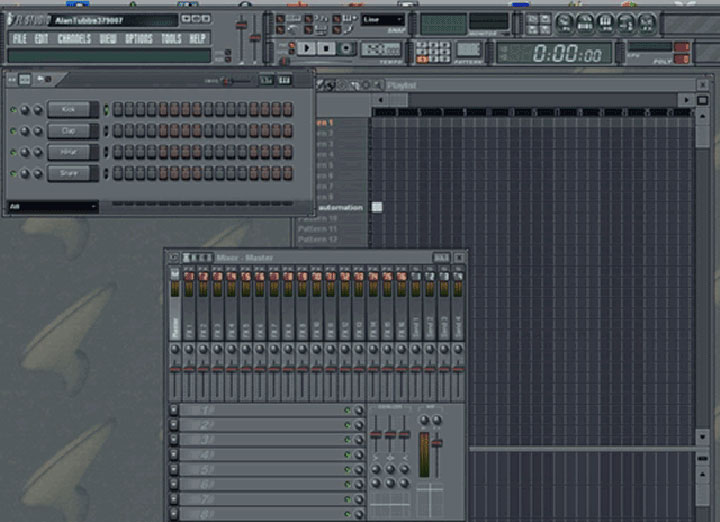Adjust the main pitch slider
The image size is (720, 522).
[x=255, y=39]
